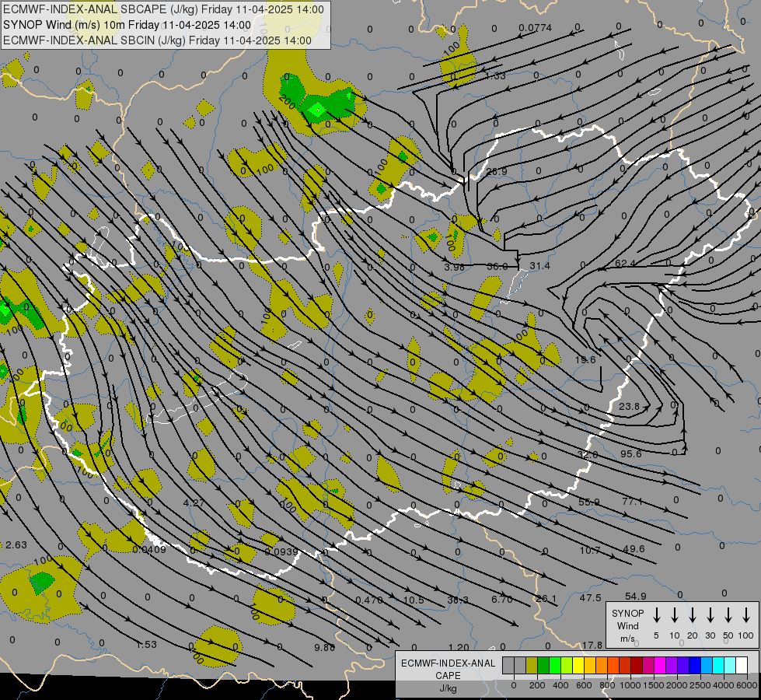761x700 pixels.
Task: Click the 0.0409 value on the map
Action: (x=149, y=550)
